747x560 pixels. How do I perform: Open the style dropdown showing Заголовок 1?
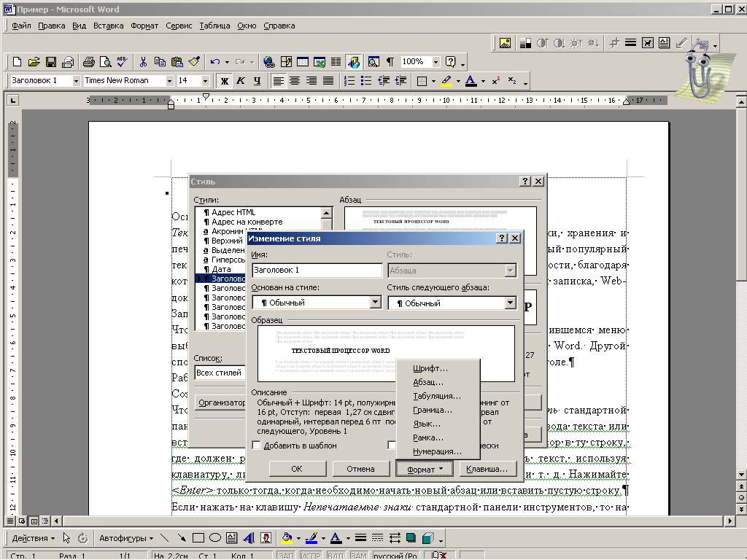point(76,81)
